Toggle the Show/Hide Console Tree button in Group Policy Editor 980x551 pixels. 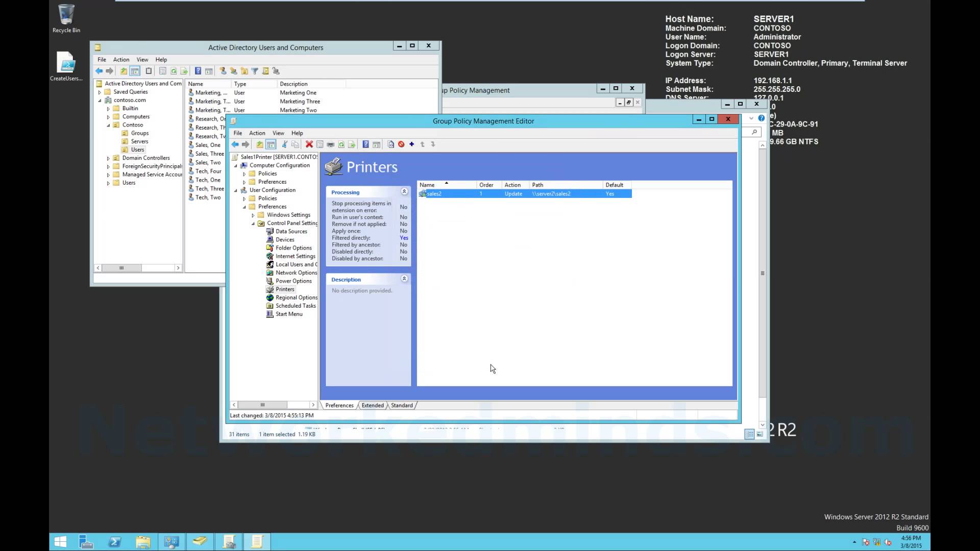point(271,144)
